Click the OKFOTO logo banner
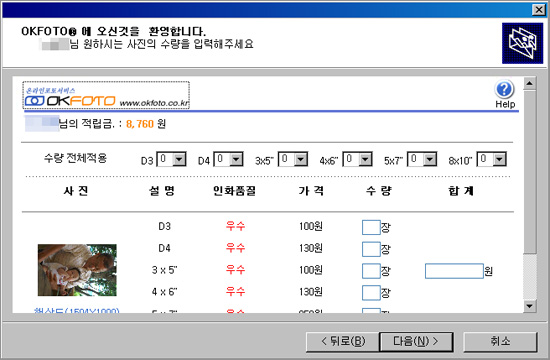 click(x=106, y=95)
